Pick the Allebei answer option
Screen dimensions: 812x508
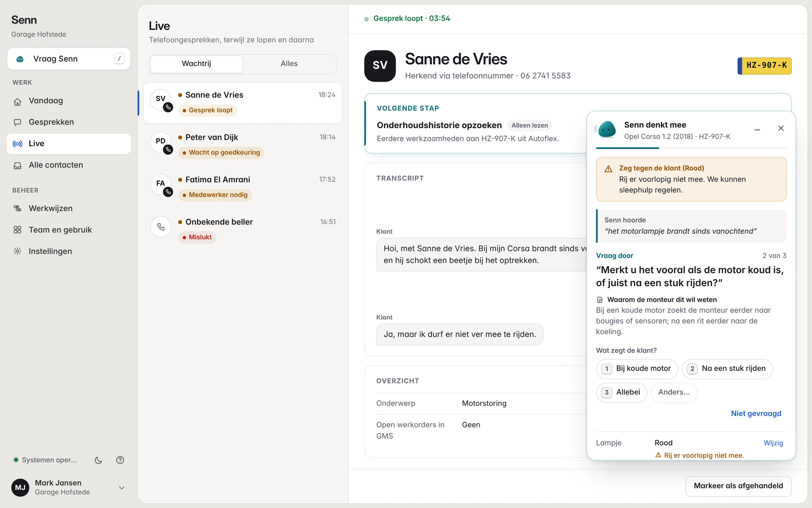tap(622, 392)
